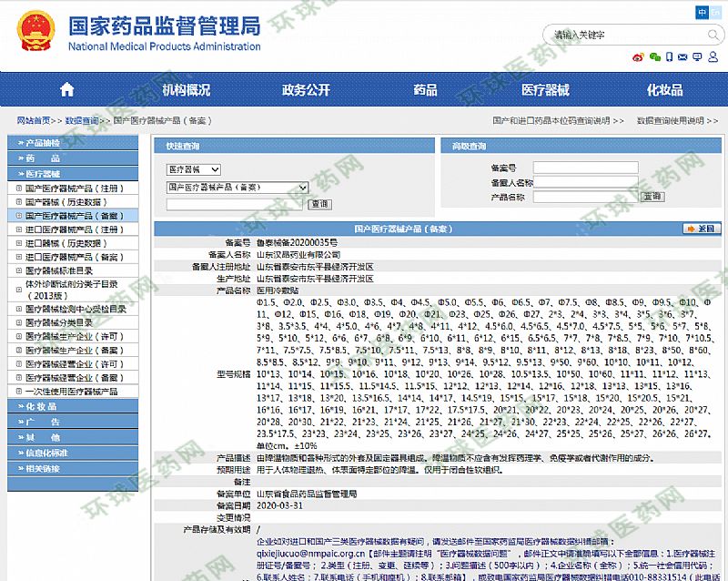This screenshot has height=581, width=728.
Task: Click the 返回 back button
Action: (702, 229)
